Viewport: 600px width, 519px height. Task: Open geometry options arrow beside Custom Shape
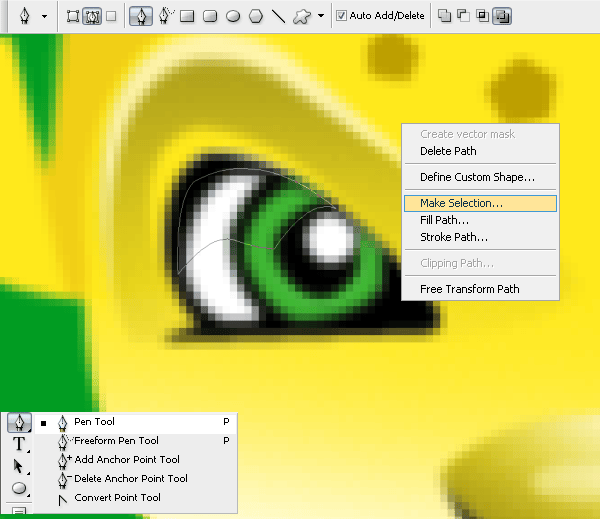320,16
